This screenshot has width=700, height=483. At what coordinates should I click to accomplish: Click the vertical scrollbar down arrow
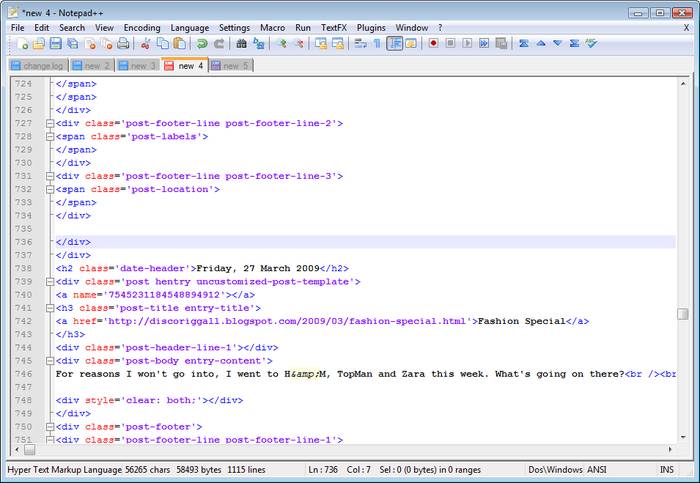[x=683, y=436]
